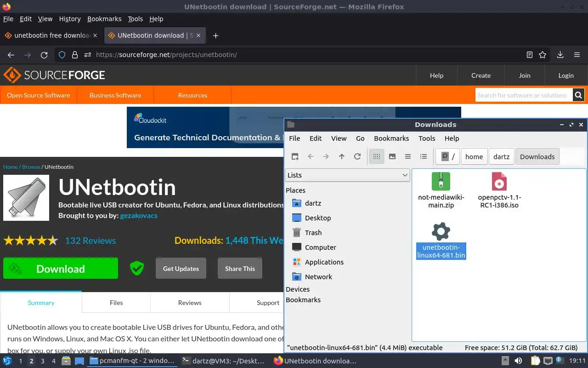Click the Get Updates button

tap(181, 269)
